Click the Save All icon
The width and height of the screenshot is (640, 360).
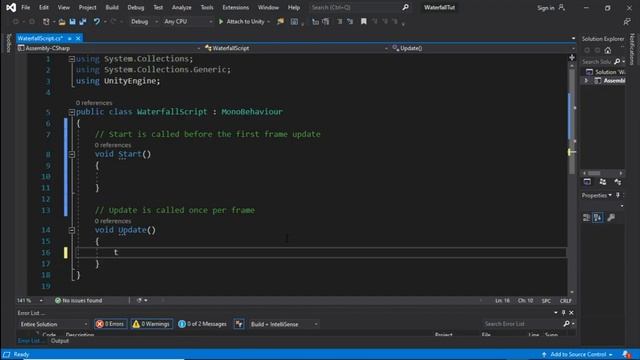83,22
